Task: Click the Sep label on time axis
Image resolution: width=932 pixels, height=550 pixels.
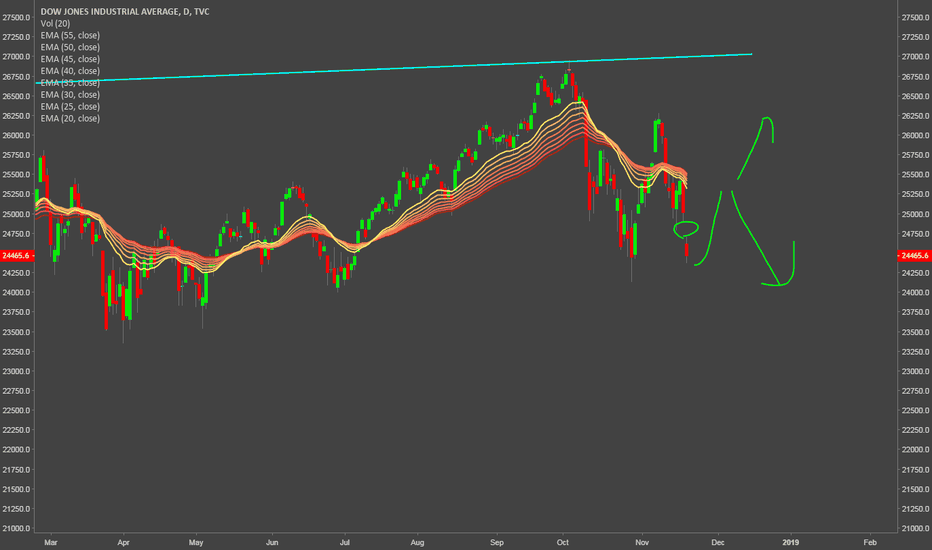Action: (497, 542)
